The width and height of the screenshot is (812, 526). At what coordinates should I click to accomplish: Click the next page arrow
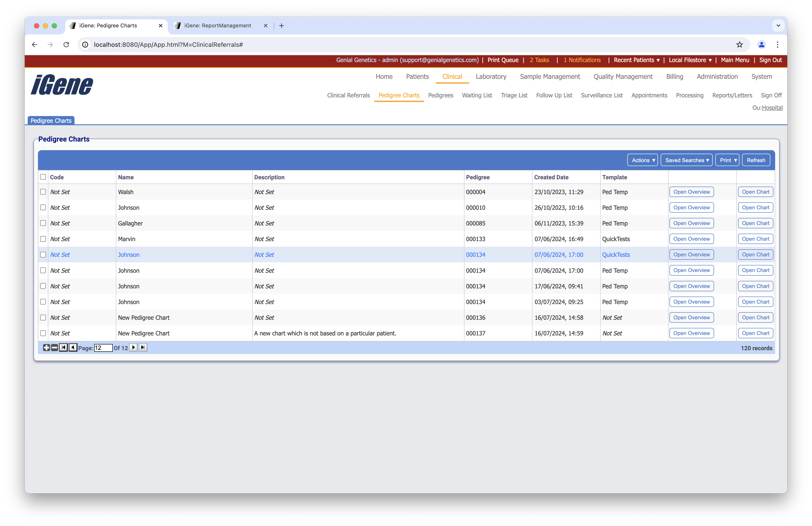click(134, 348)
